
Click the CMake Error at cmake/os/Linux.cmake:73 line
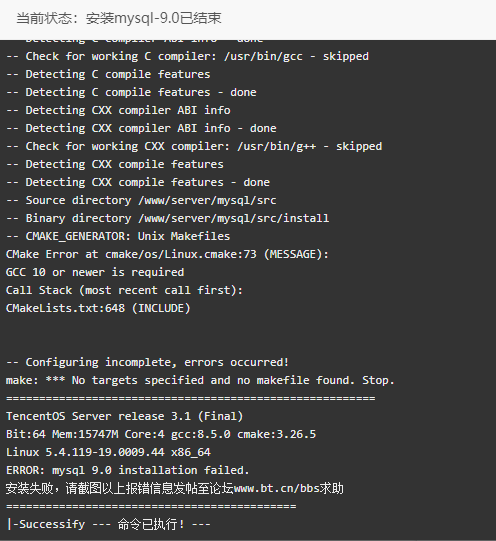[167, 254]
